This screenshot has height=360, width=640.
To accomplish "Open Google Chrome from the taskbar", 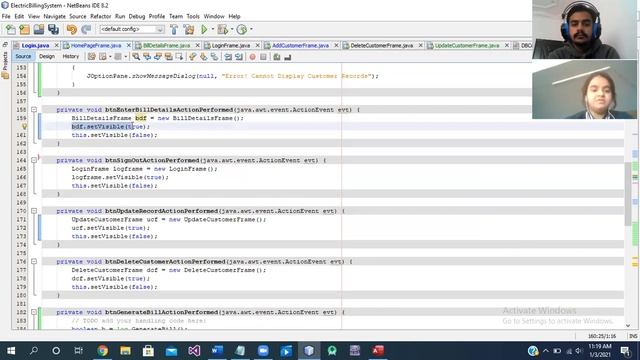I will pyautogui.click(x=102, y=351).
